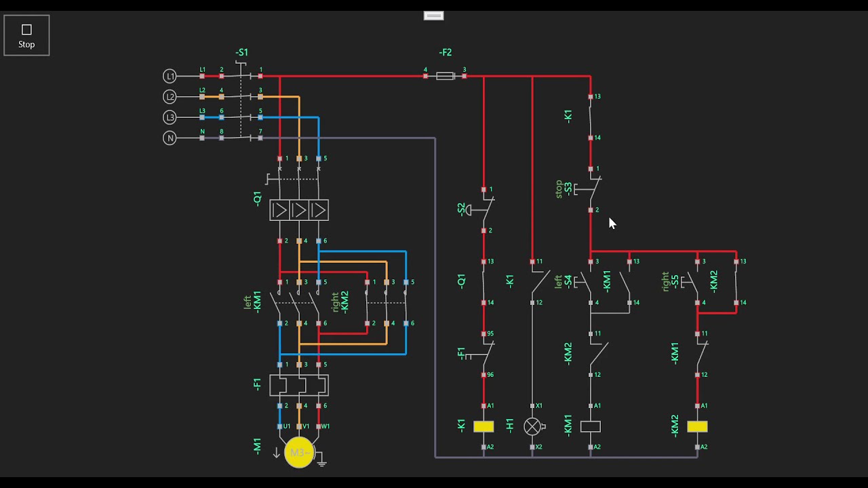
Task: Toggle the S1 main isolator switch
Action: pos(241,102)
